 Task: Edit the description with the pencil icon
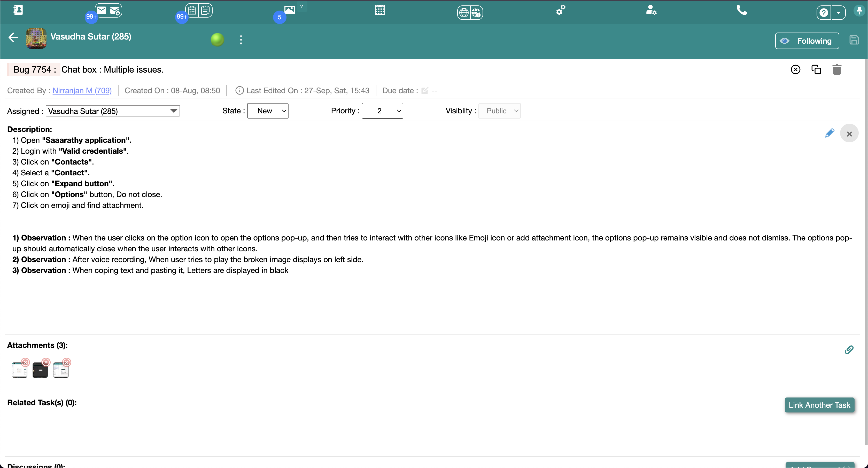(x=830, y=133)
